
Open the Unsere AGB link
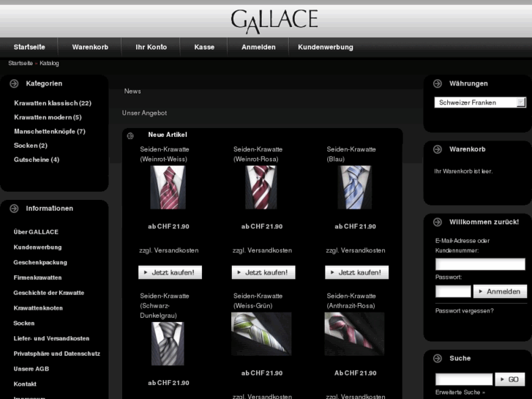pyautogui.click(x=31, y=369)
